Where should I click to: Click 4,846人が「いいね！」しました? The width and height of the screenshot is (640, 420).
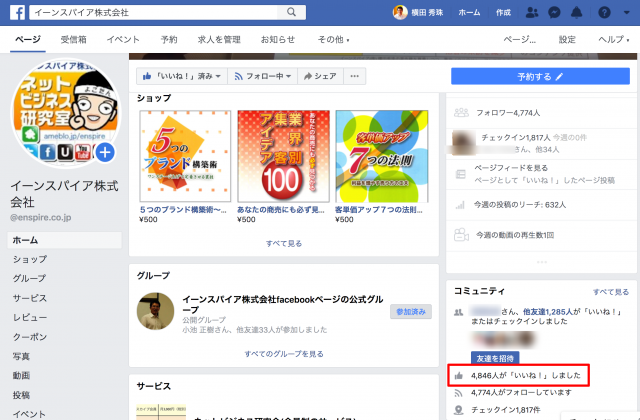pyautogui.click(x=526, y=376)
